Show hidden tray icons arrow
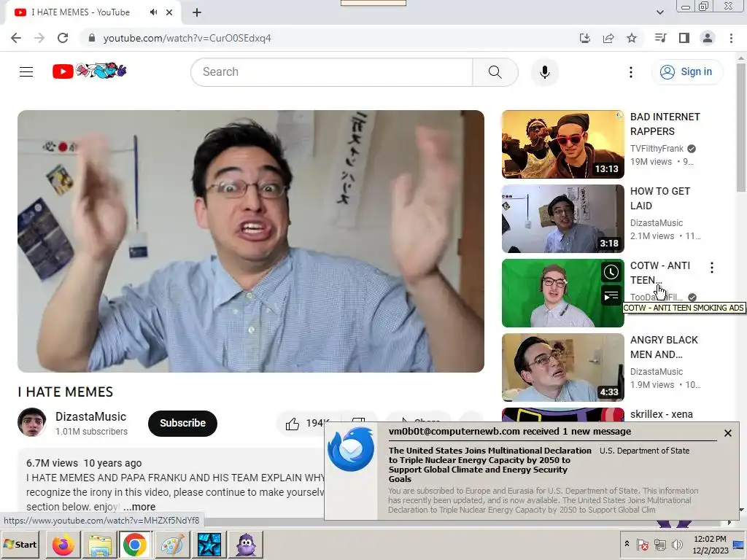This screenshot has width=747, height=560. pyautogui.click(x=627, y=544)
